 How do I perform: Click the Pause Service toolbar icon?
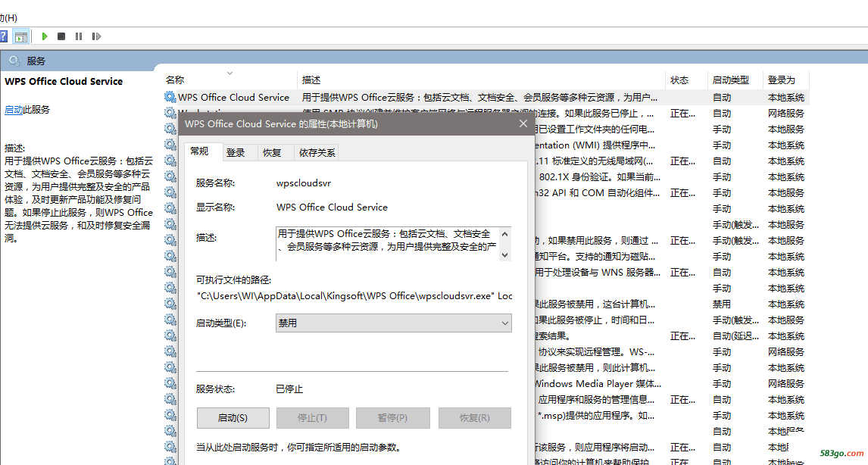(x=79, y=36)
